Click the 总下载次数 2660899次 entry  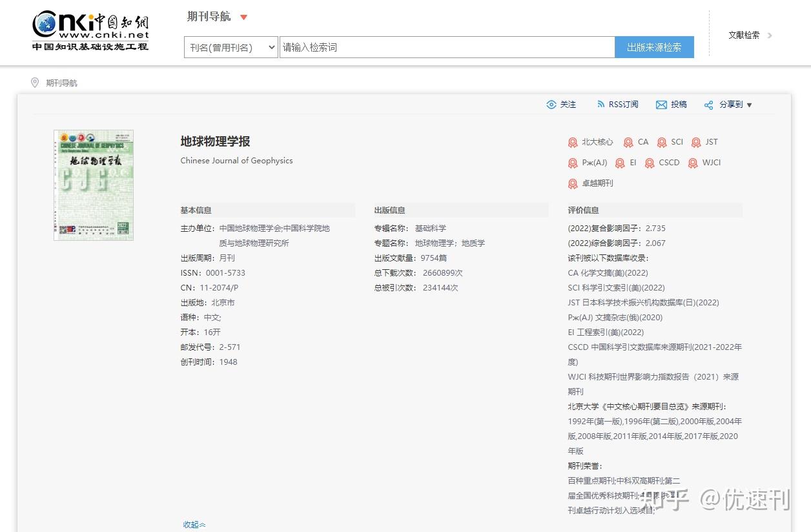[x=418, y=273]
